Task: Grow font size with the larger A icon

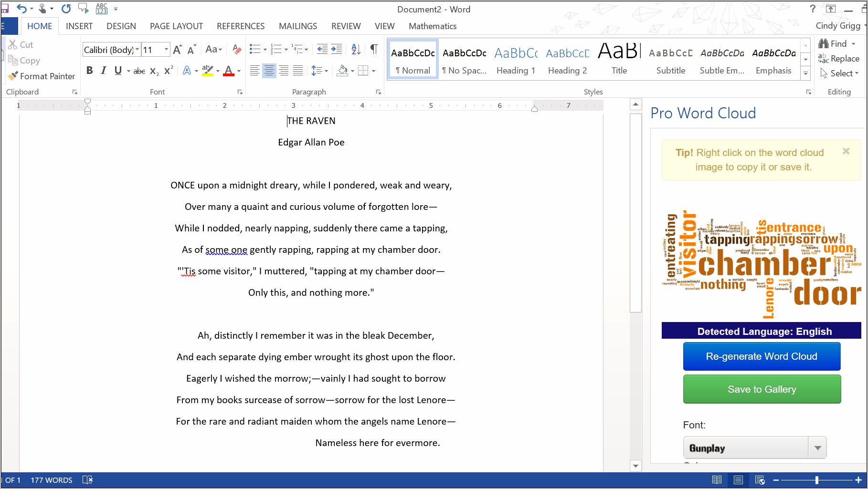Action: 177,50
